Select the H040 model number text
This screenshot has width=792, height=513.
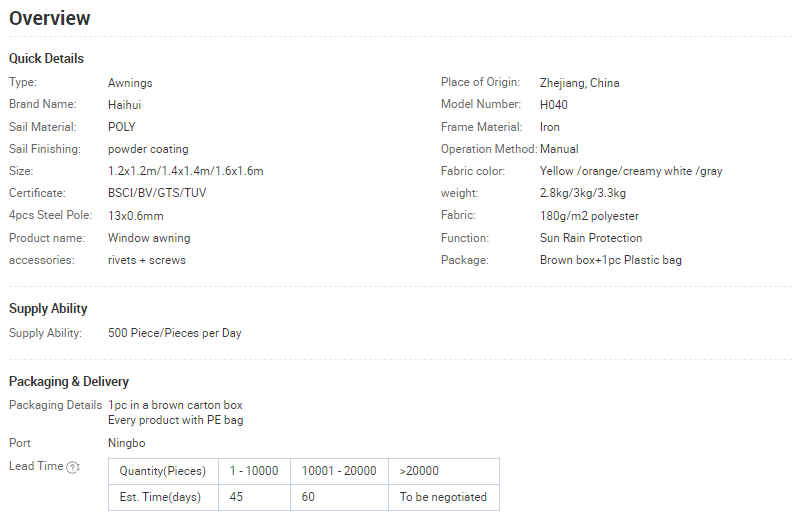coord(553,104)
